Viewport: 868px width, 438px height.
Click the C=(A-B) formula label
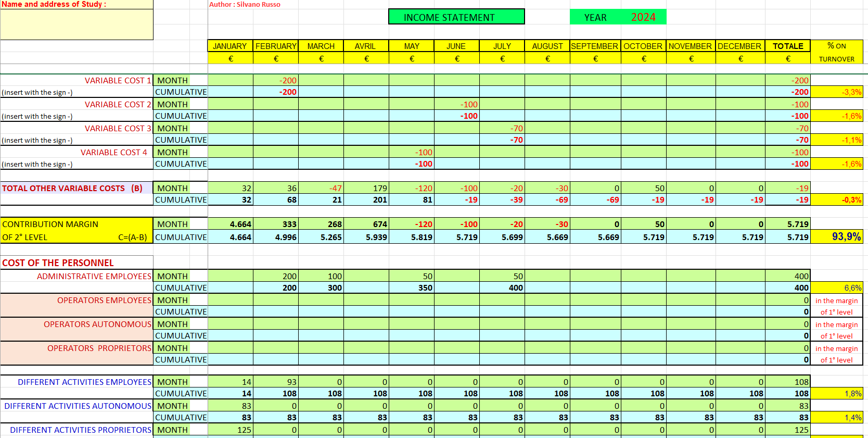132,237
